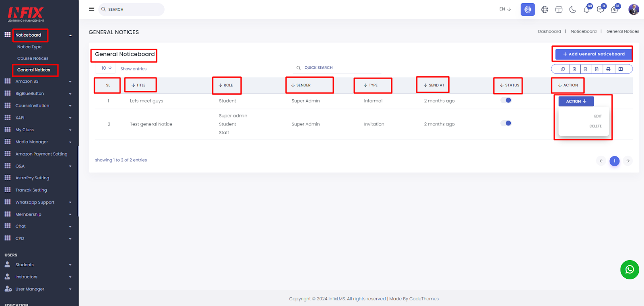Viewport: 644px width, 306px height.
Task: Toggle the hamburger sidebar menu icon
Action: click(x=91, y=9)
